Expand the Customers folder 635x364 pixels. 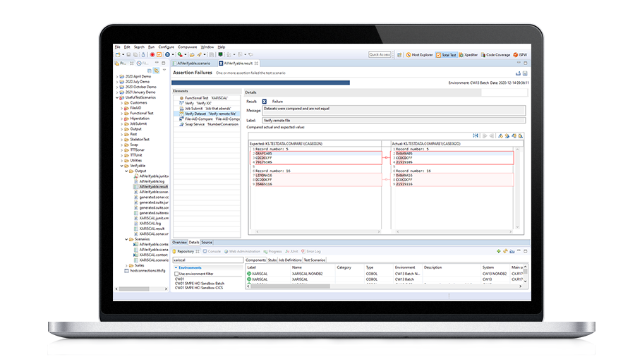pyautogui.click(x=123, y=103)
